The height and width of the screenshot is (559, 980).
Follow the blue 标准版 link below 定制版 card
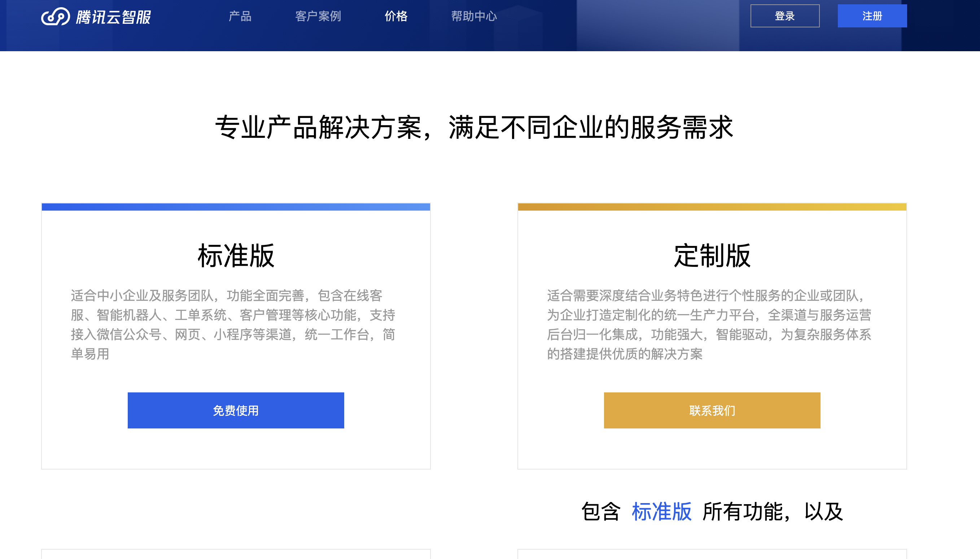tap(661, 511)
